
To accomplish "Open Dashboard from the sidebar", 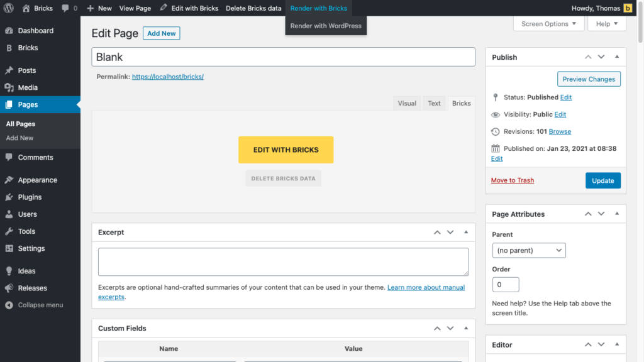I will pyautogui.click(x=35, y=31).
